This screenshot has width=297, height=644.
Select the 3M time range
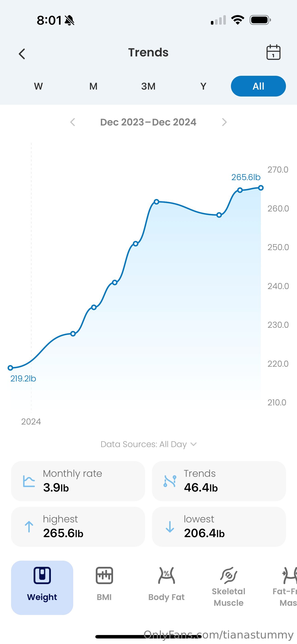click(x=148, y=86)
